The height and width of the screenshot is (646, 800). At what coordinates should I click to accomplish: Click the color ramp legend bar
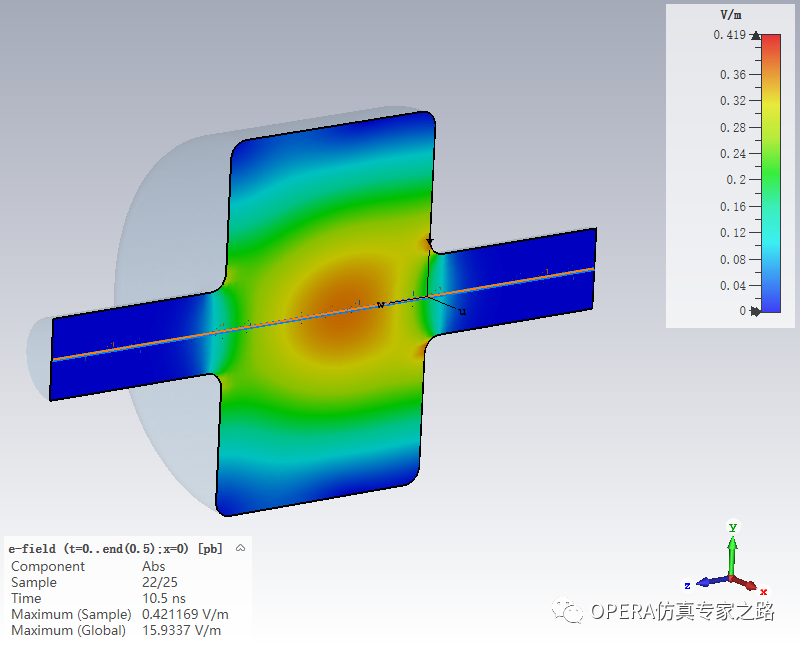771,173
